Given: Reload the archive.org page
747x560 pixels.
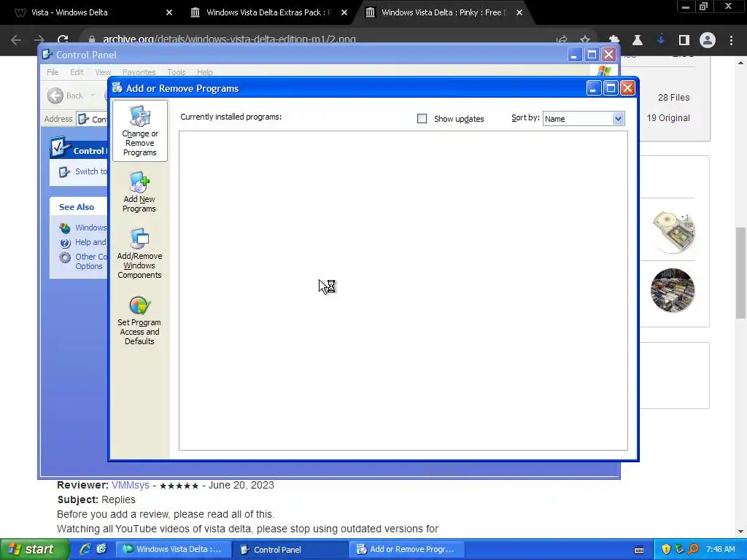Looking at the screenshot, I should [x=63, y=40].
